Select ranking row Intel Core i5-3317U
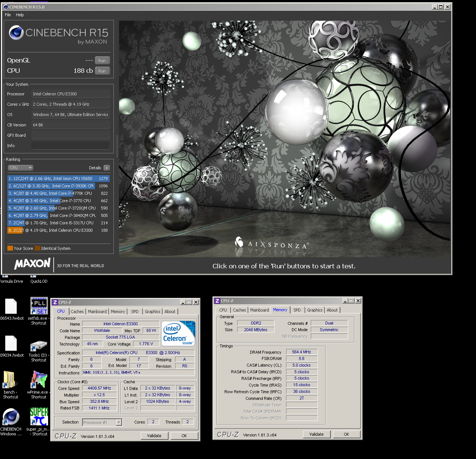 (58, 223)
